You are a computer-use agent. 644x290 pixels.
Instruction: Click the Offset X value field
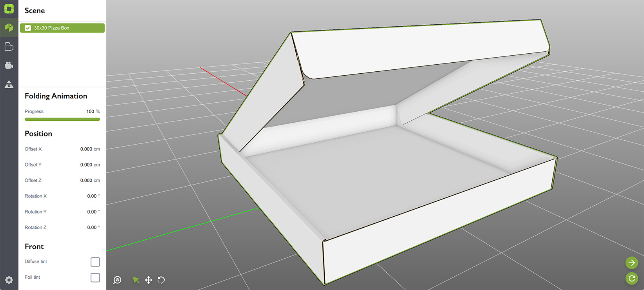pyautogui.click(x=86, y=149)
